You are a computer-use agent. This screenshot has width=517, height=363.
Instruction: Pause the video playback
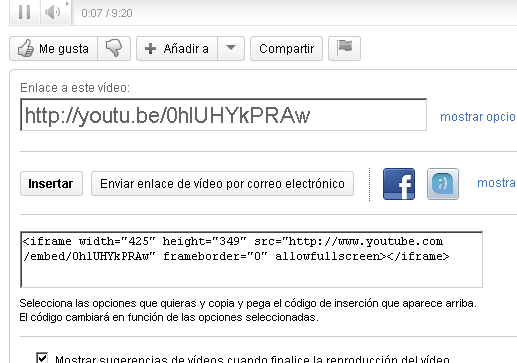click(25, 12)
